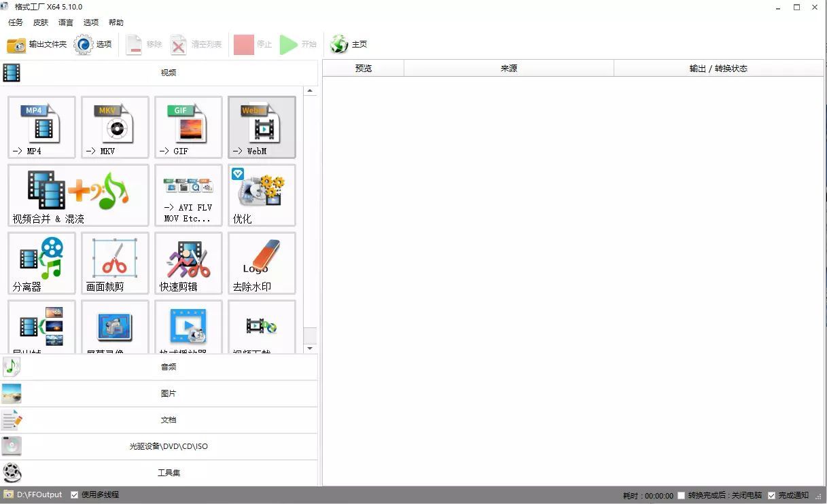This screenshot has width=827, height=504.
Task: Select the MP4 conversion icon
Action: click(x=41, y=127)
